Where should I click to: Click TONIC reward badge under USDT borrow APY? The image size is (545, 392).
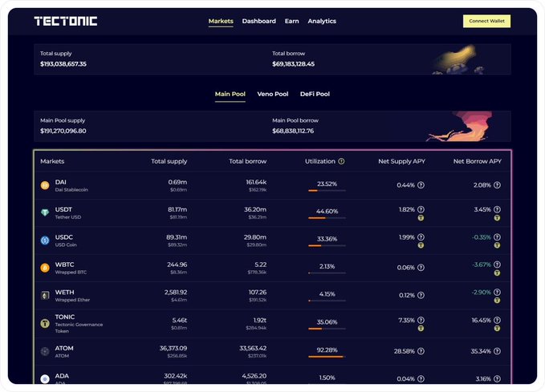coord(498,218)
